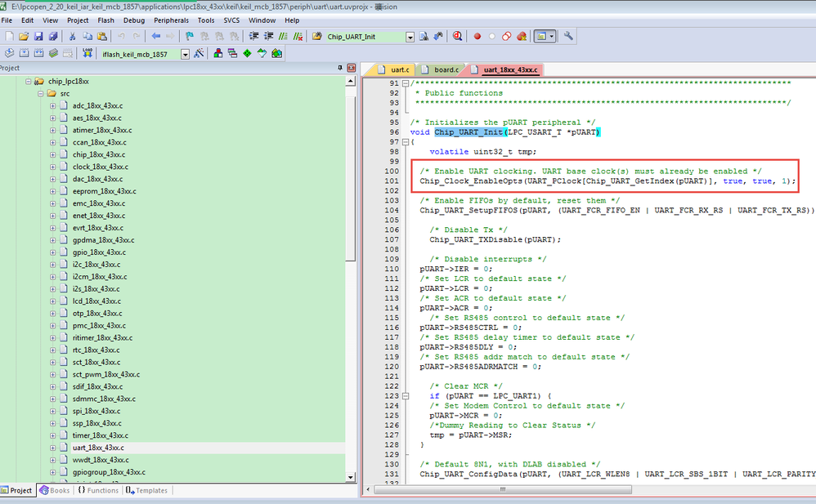Switch to the Functions panel tab
This screenshot has height=504, width=816.
(x=98, y=490)
